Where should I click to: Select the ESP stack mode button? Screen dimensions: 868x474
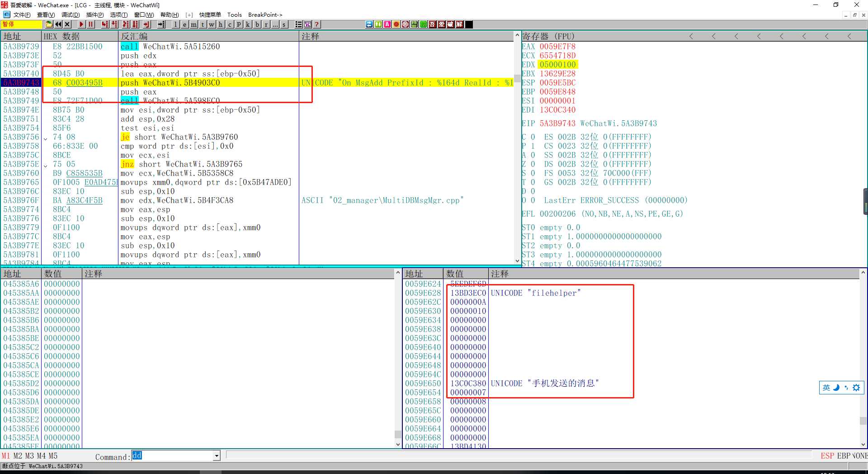click(x=827, y=456)
